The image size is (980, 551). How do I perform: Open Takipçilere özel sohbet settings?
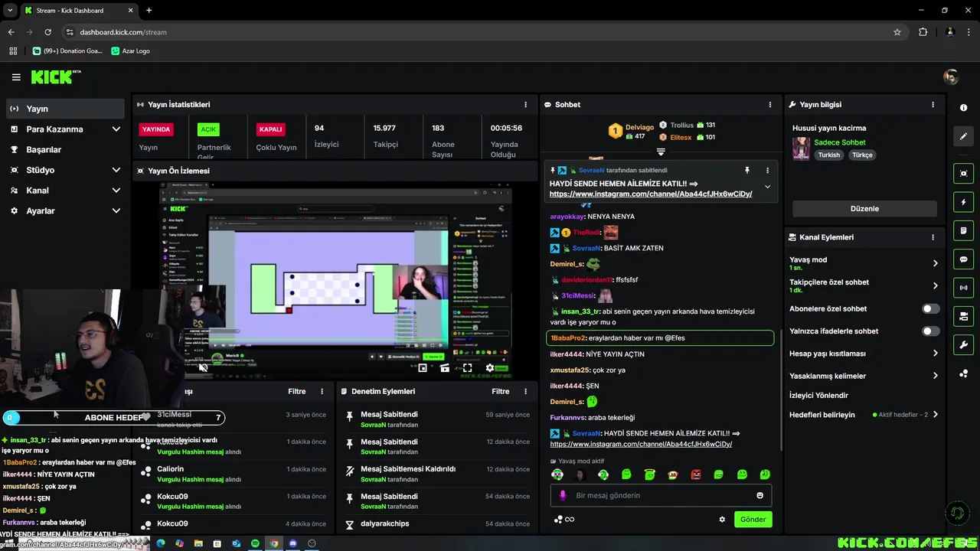(864, 285)
